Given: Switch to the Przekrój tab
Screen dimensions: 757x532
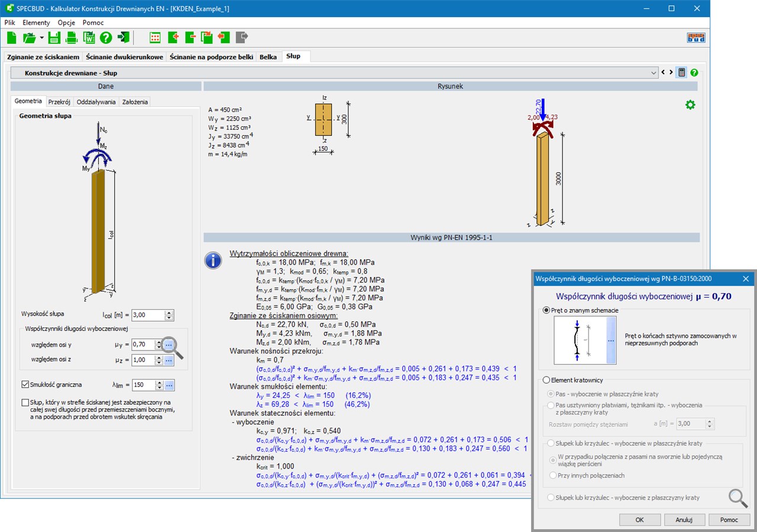Looking at the screenshot, I should (60, 102).
